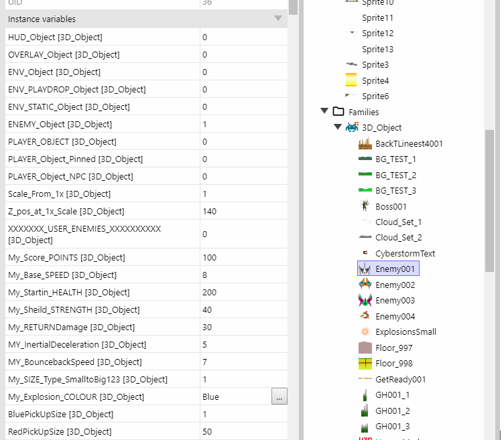This screenshot has width=504, height=440.
Task: Edit the ENEMY_Object value field
Action: click(243, 125)
